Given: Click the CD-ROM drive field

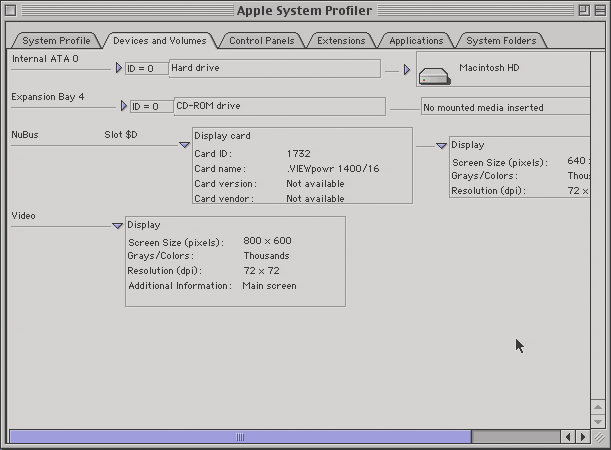Looking at the screenshot, I should click(280, 106).
